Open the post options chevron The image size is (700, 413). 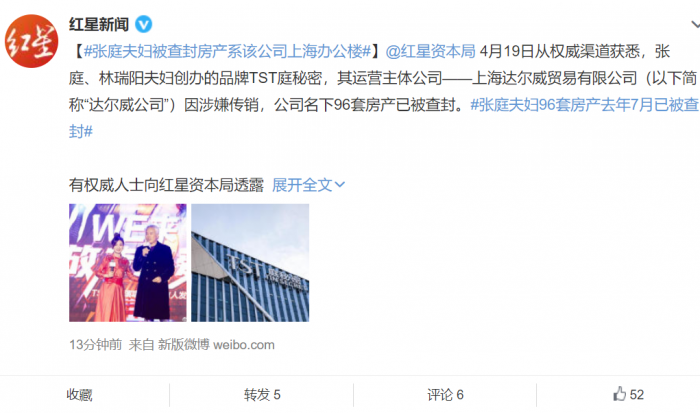coord(695,25)
